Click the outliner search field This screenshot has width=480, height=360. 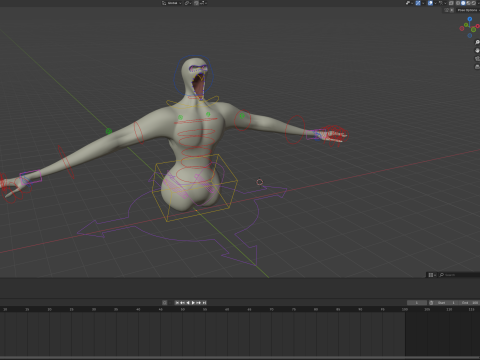459,275
